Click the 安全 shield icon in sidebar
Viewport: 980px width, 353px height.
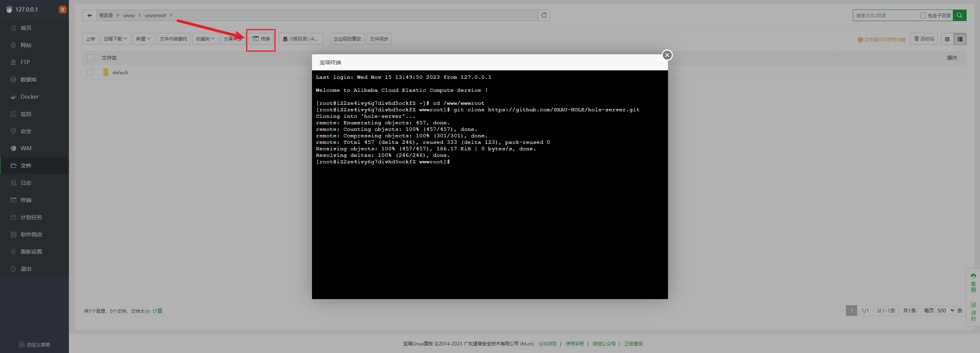(x=13, y=131)
